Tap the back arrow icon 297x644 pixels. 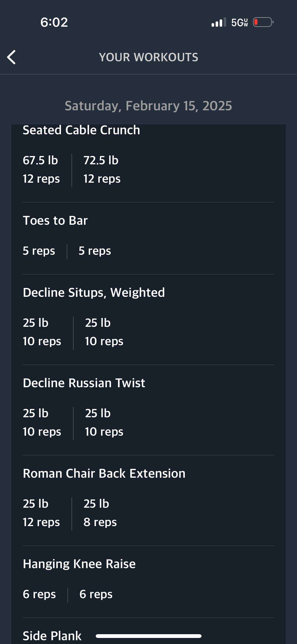click(x=11, y=57)
